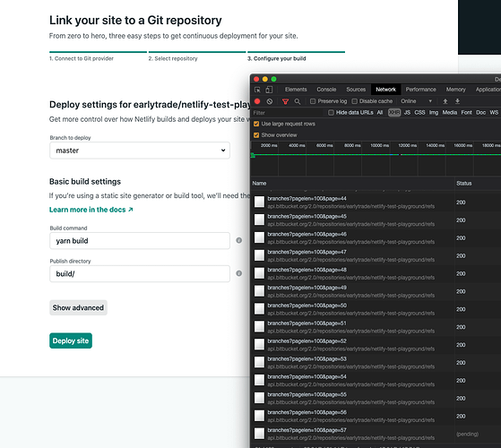Open the Branch to deploy dropdown

(x=140, y=151)
